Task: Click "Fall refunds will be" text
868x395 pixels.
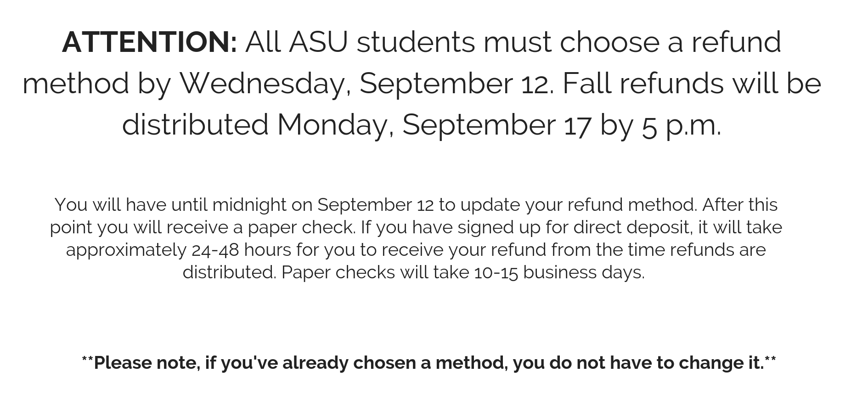Action: tap(692, 84)
